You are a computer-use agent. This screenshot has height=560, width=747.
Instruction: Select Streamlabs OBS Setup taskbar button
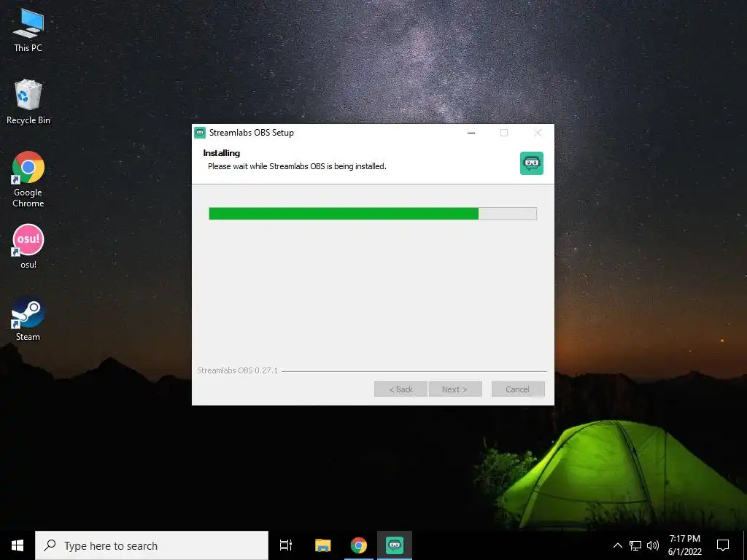[395, 545]
